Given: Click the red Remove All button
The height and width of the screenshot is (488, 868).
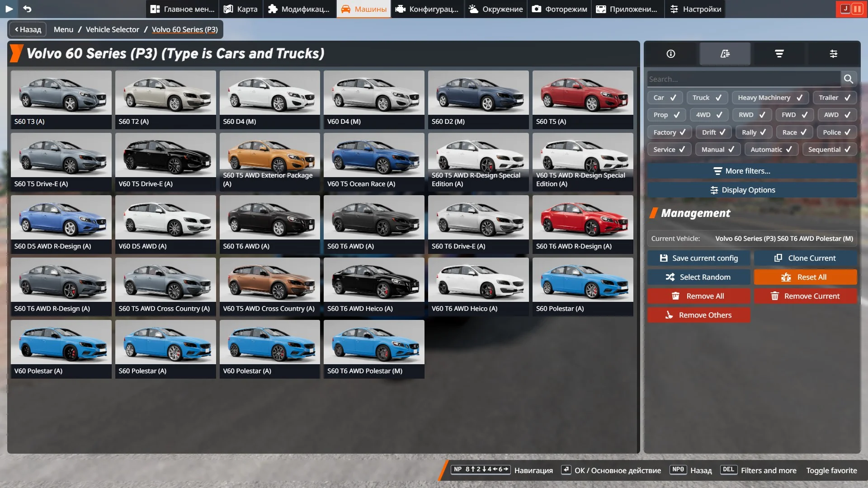Looking at the screenshot, I should [698, 296].
